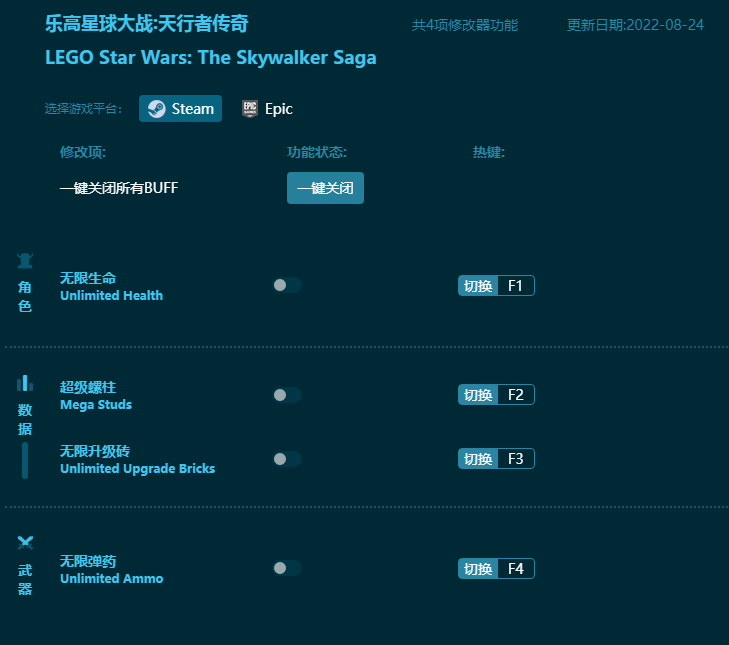Click the F1 hotkey field
This screenshot has height=645, width=729.
[x=516, y=286]
